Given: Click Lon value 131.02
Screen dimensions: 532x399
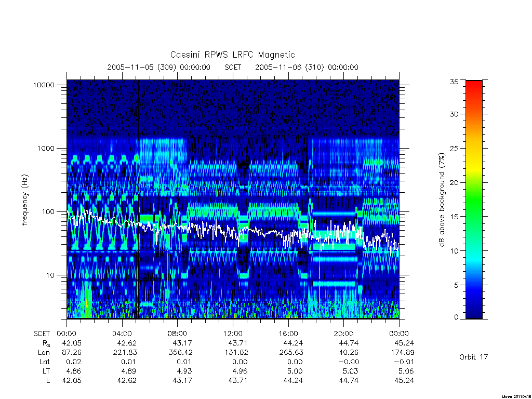Looking at the screenshot, I should [x=236, y=353].
